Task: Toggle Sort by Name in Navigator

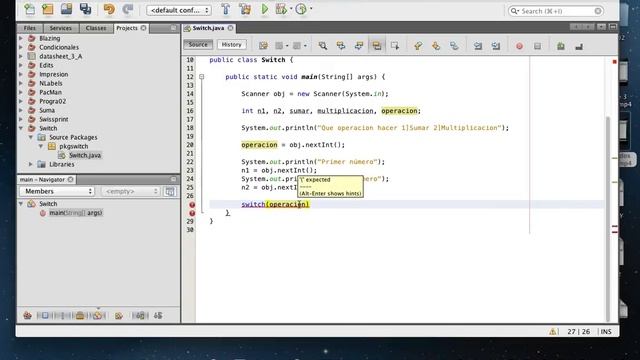Action: coord(140,316)
